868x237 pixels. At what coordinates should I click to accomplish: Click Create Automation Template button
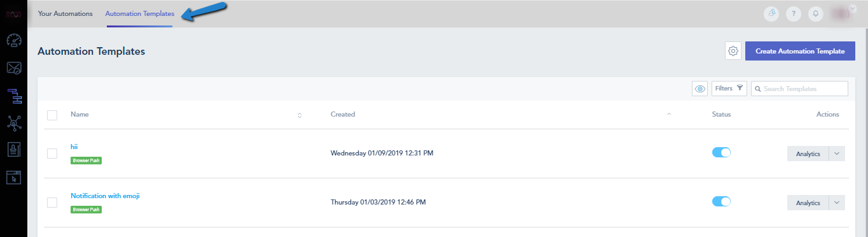pos(800,51)
